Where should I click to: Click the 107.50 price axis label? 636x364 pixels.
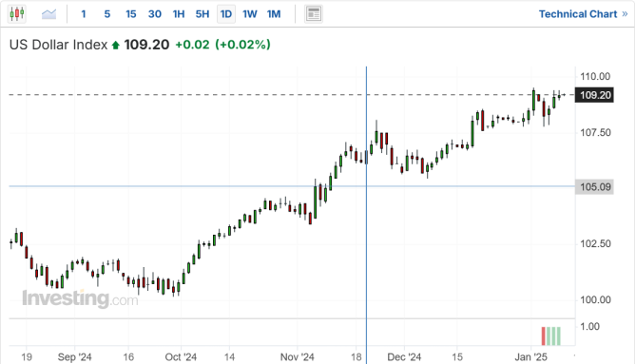595,132
